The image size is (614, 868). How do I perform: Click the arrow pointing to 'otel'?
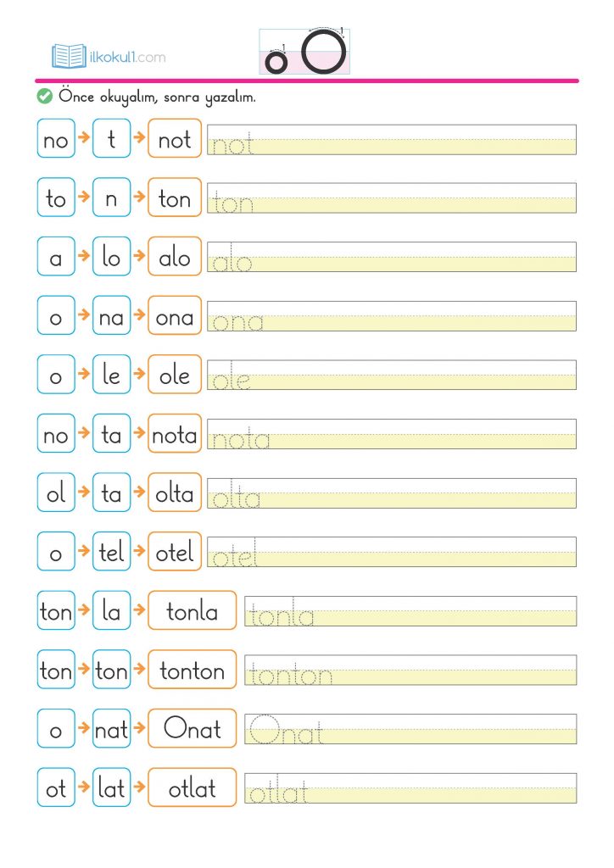[139, 551]
